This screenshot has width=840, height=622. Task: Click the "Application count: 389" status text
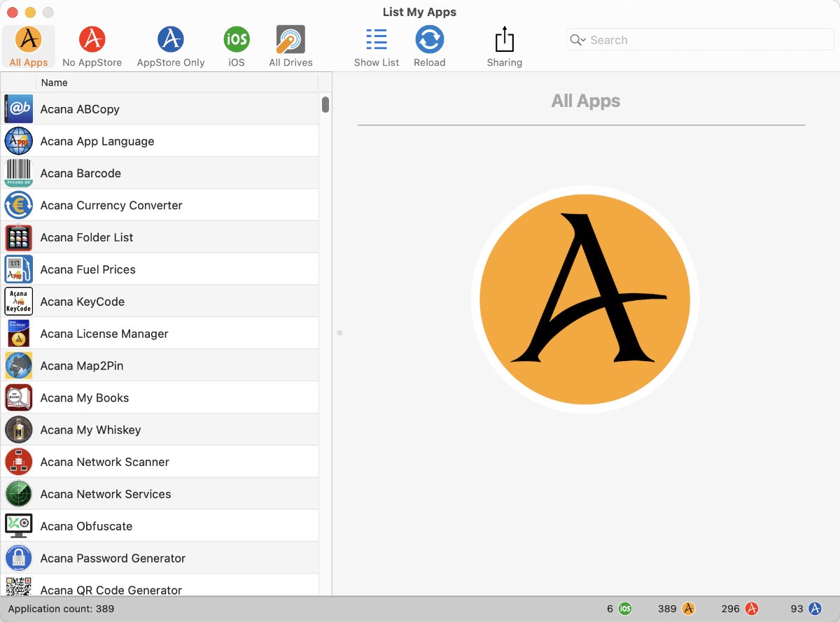pyautogui.click(x=61, y=609)
